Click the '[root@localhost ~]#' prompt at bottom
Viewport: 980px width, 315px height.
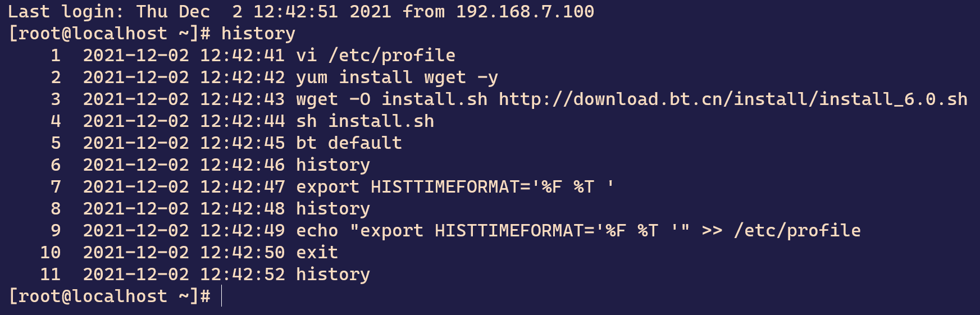click(x=110, y=296)
